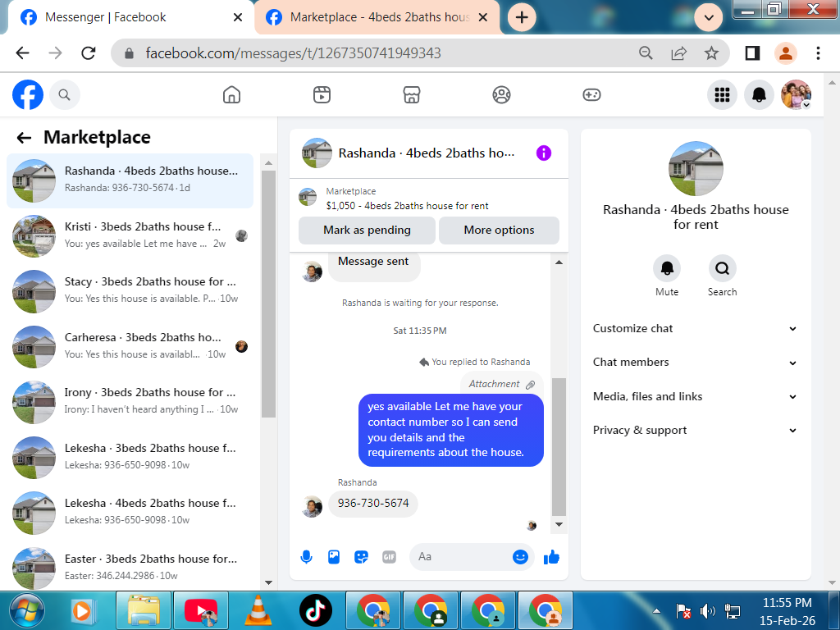This screenshot has width=840, height=630.
Task: View Rashanda's large listing thumbnail
Action: (696, 168)
